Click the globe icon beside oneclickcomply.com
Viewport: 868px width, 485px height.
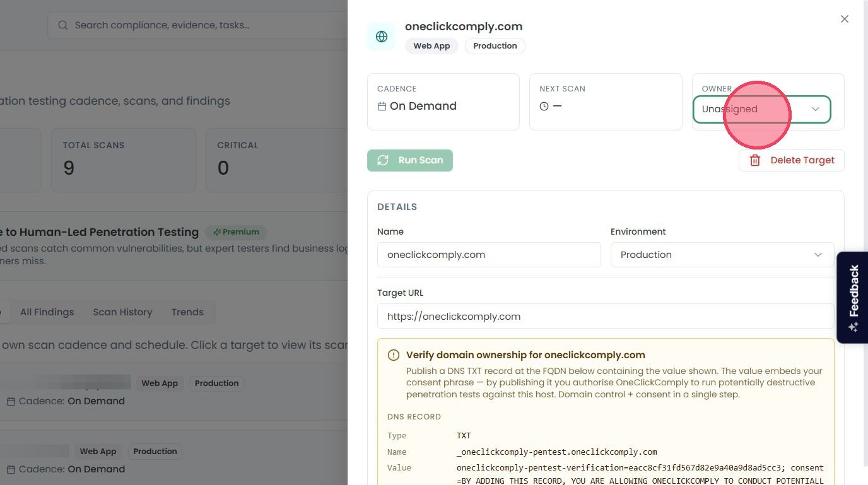(x=382, y=37)
